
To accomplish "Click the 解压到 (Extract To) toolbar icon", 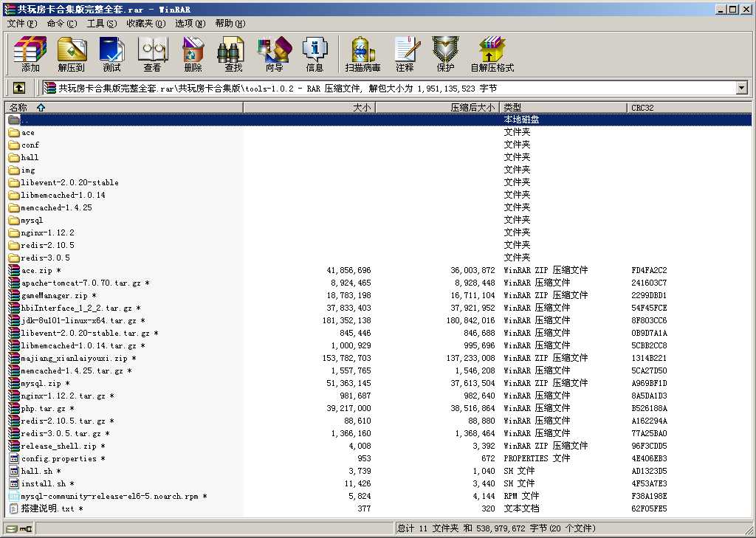I will [72, 54].
